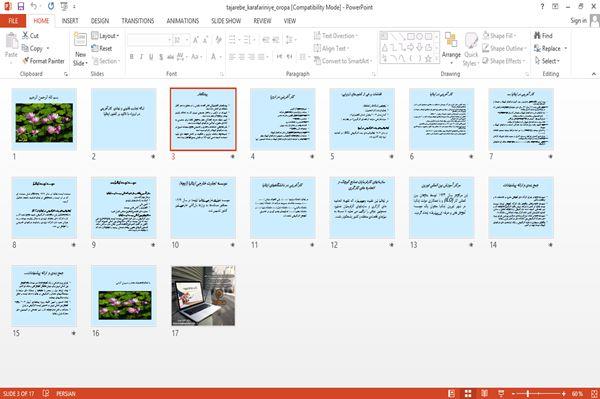Switch to the DESIGN tab
This screenshot has width=600, height=399.
(100, 21)
